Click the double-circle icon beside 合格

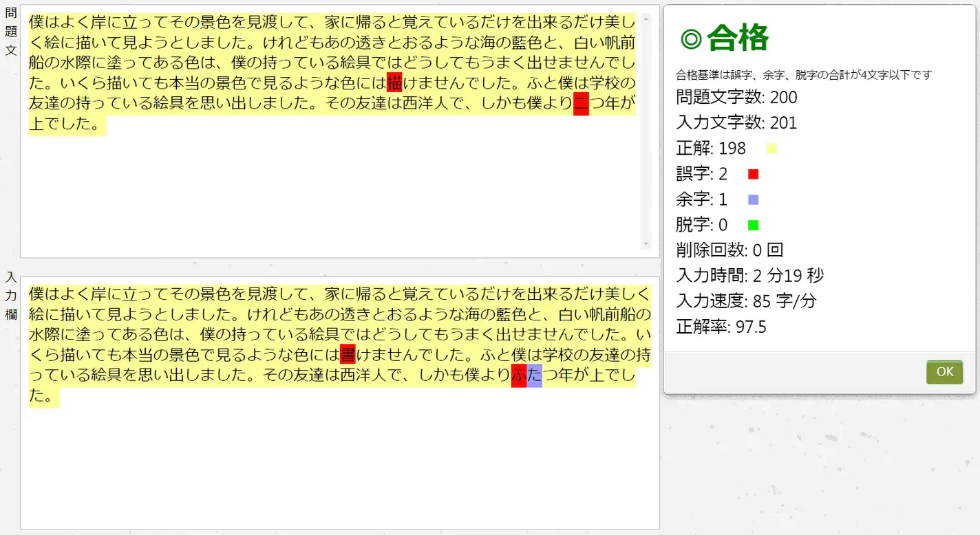tap(690, 39)
